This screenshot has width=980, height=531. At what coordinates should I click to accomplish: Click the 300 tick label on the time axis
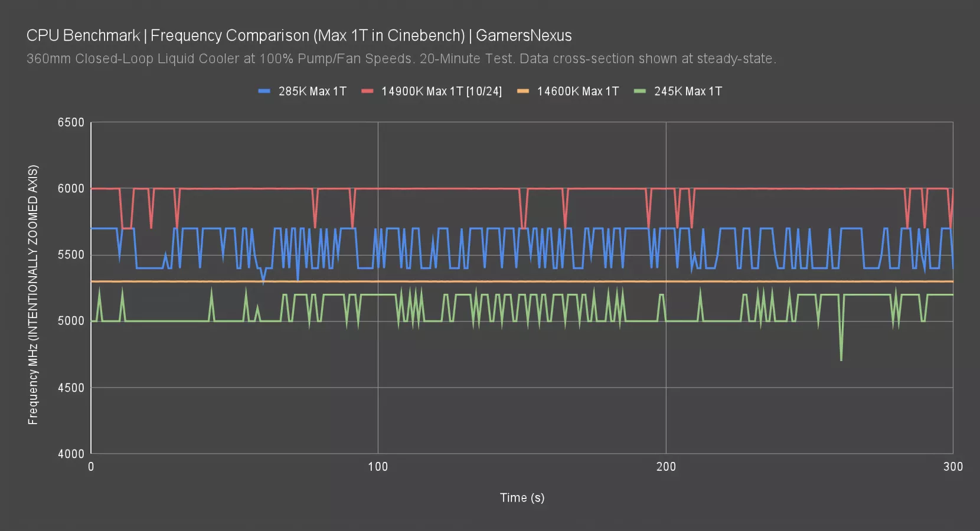[x=952, y=467]
